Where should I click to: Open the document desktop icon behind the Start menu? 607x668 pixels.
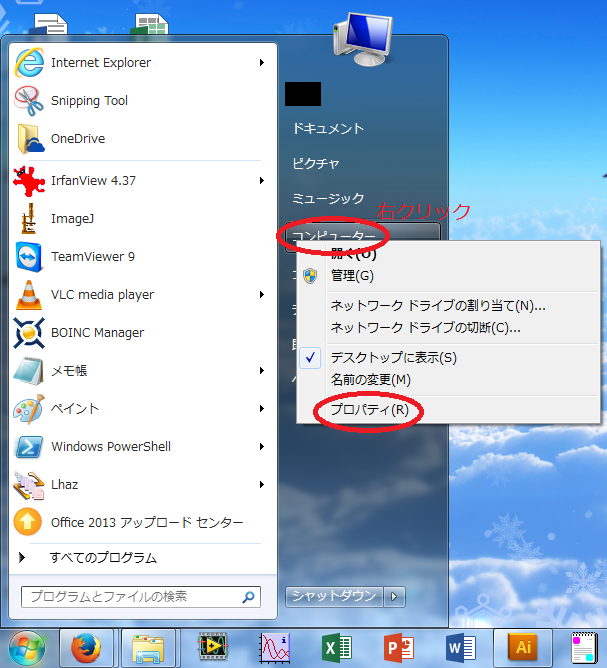coord(48,24)
